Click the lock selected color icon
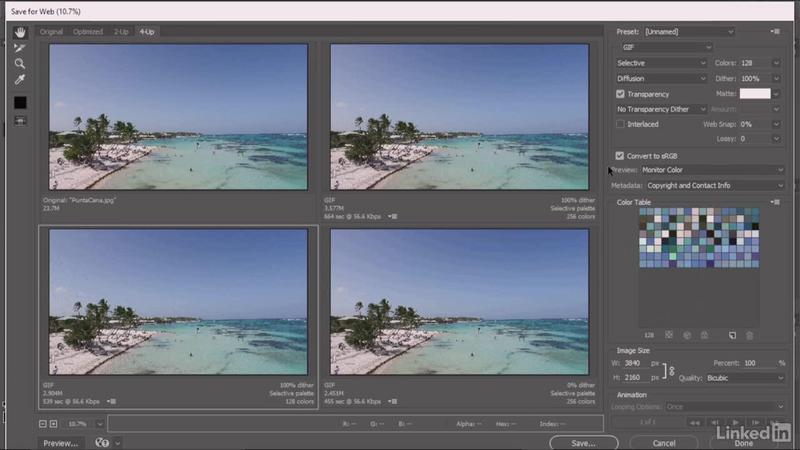The image size is (800, 450). (x=704, y=335)
